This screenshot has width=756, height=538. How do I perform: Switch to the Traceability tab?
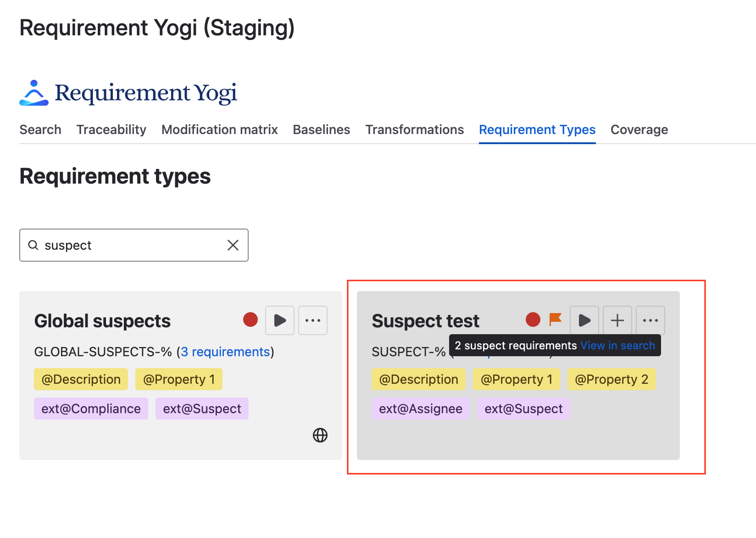tap(111, 130)
